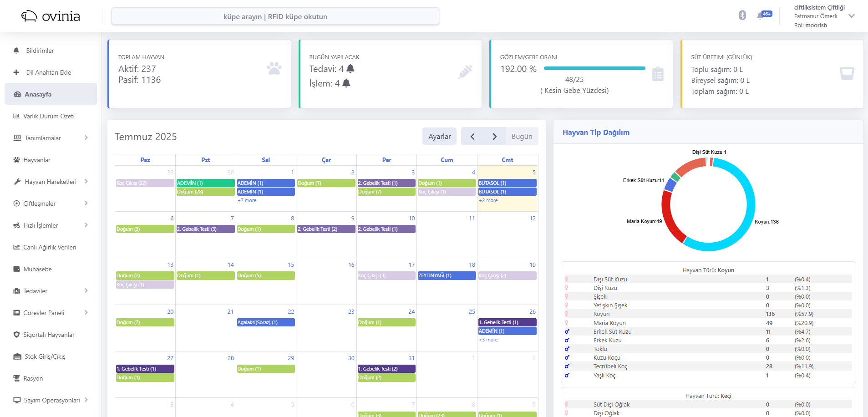Expand the user profile dropdown chevron
Viewport: 868px width, 417px height.
pyautogui.click(x=852, y=16)
